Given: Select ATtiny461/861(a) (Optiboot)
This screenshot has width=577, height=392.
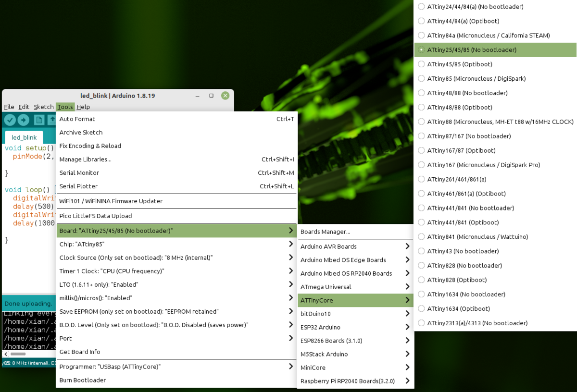Looking at the screenshot, I should coord(495,194).
